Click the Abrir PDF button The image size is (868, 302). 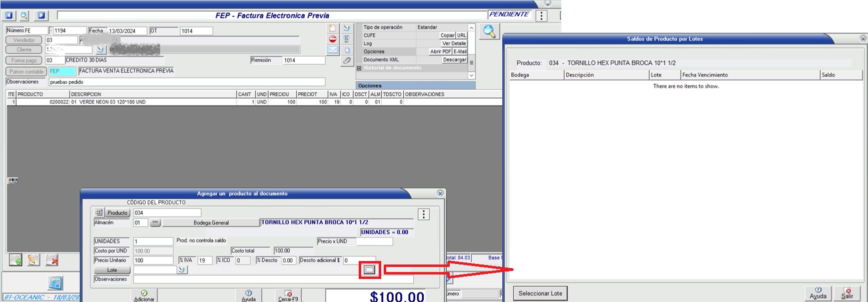pos(440,51)
